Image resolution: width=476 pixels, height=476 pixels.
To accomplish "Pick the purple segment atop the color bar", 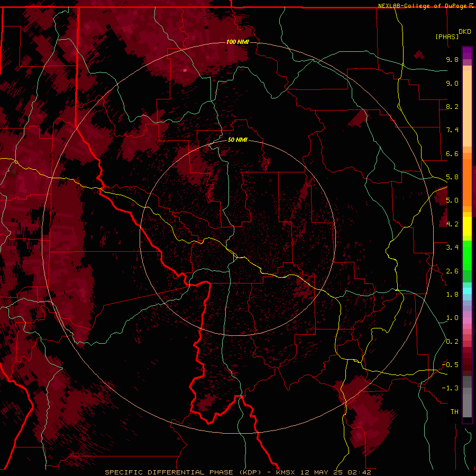I will point(467,53).
